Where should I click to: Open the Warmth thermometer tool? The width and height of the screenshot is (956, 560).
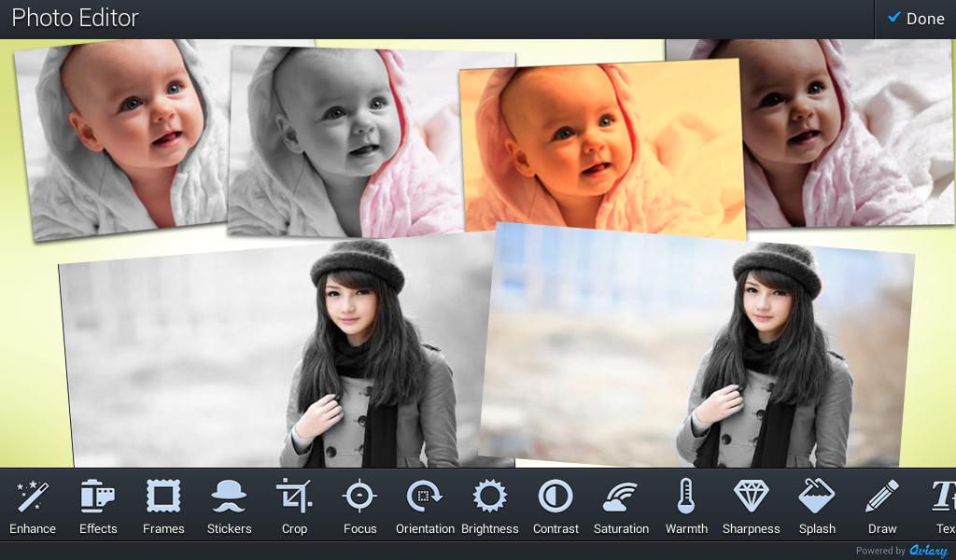click(686, 506)
